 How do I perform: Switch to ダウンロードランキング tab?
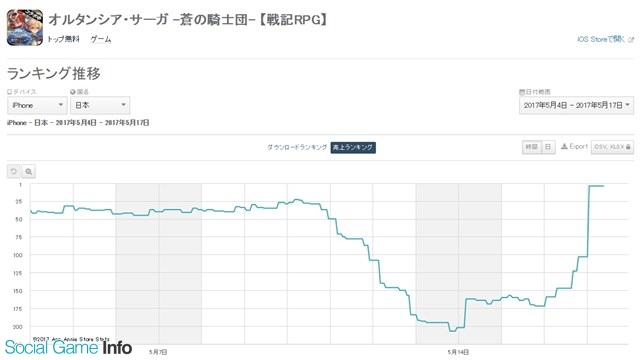click(x=297, y=147)
